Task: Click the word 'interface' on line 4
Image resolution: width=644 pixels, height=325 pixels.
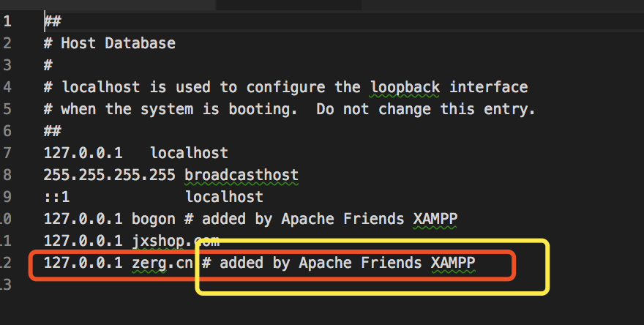Action: (x=488, y=87)
